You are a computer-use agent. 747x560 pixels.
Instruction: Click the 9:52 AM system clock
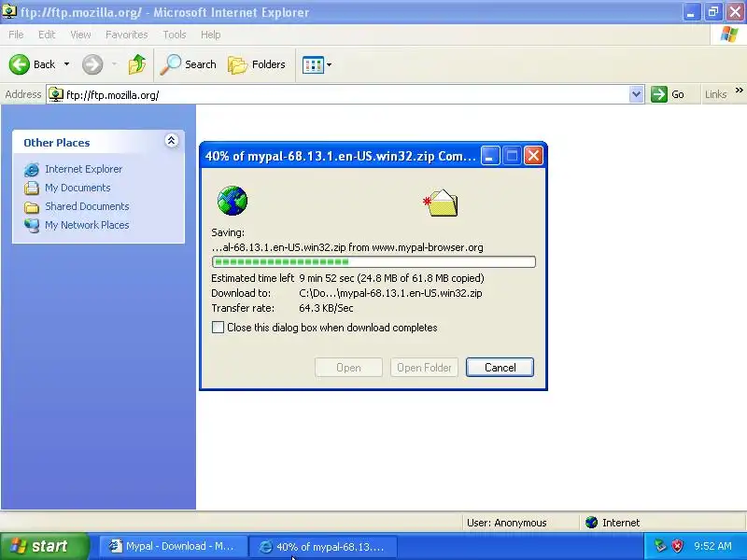point(712,546)
